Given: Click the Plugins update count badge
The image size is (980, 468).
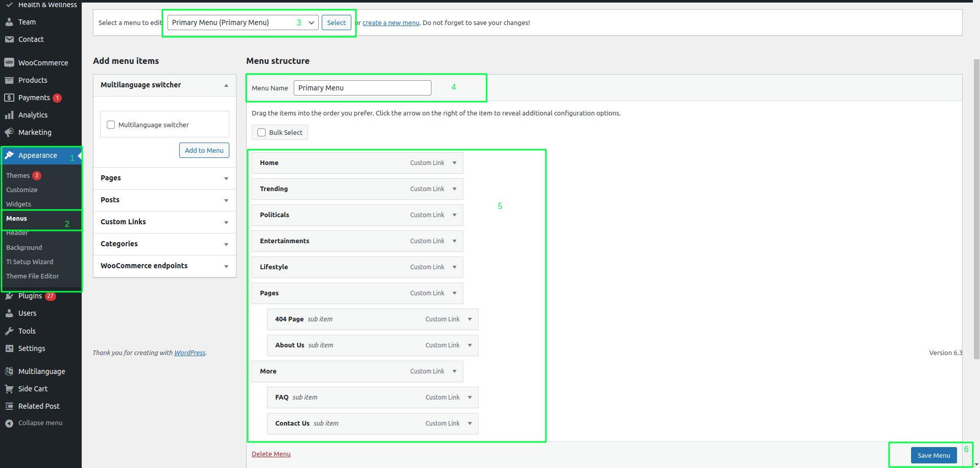Looking at the screenshot, I should (x=51, y=296).
